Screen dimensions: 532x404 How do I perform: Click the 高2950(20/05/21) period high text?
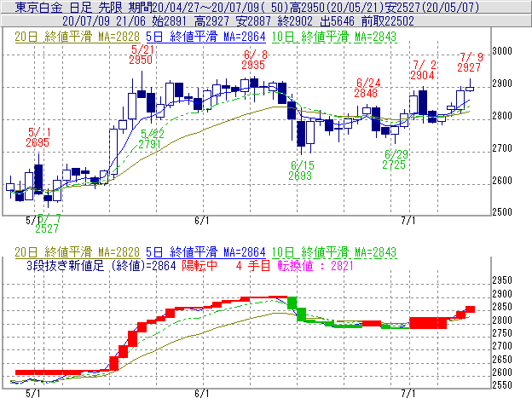click(338, 7)
